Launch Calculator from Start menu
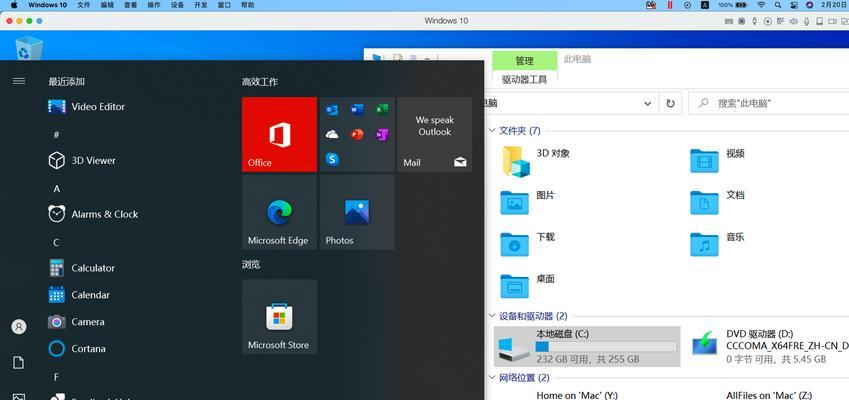 82,268
